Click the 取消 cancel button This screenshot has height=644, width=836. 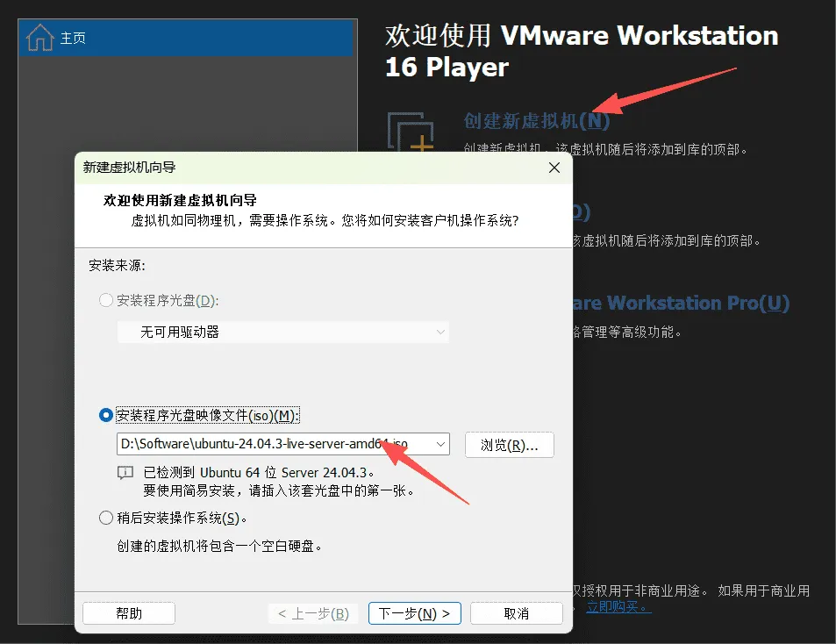516,613
